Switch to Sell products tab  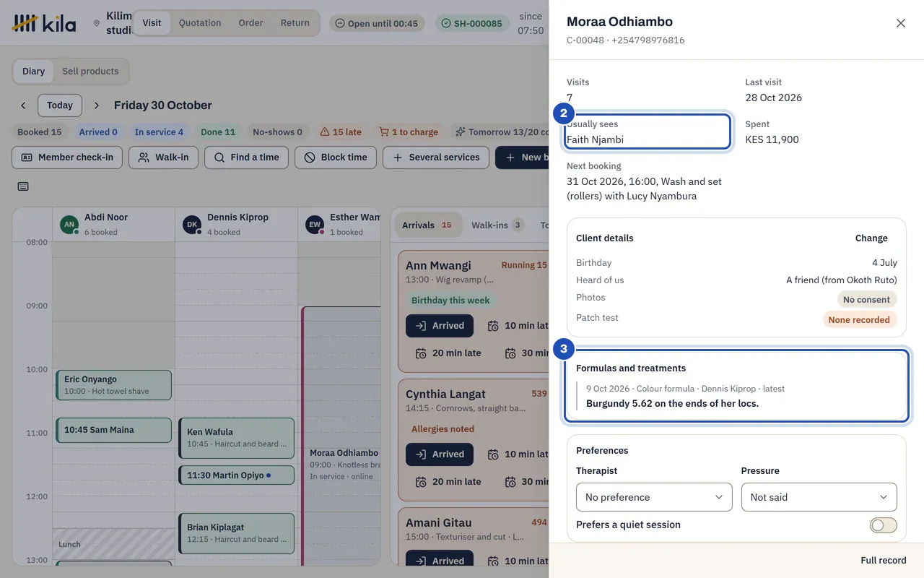pyautogui.click(x=90, y=72)
